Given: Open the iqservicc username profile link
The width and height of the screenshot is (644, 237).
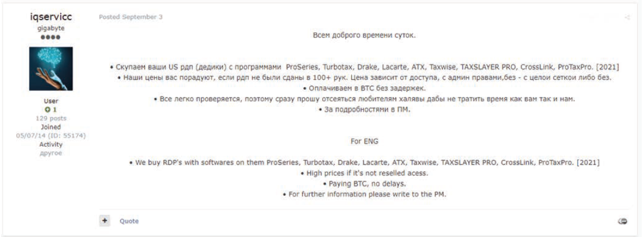Looking at the screenshot, I should pyautogui.click(x=51, y=17).
